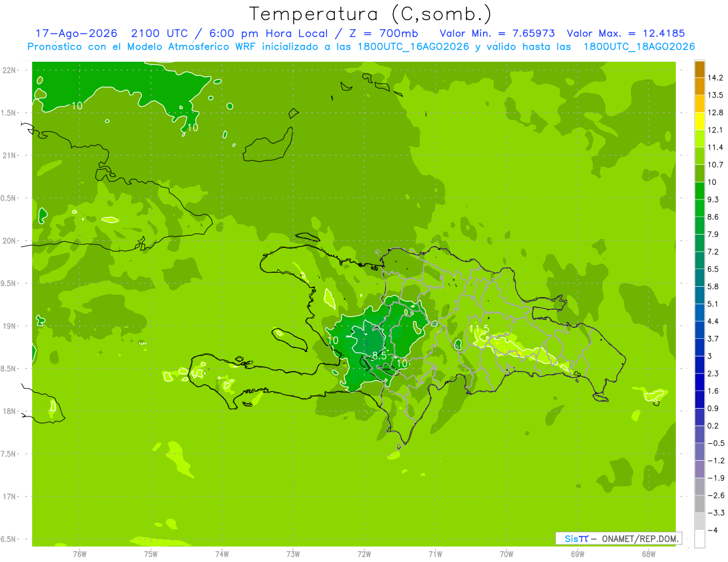Click the '69W' longitude label
This screenshot has width=728, height=562.
578,554
